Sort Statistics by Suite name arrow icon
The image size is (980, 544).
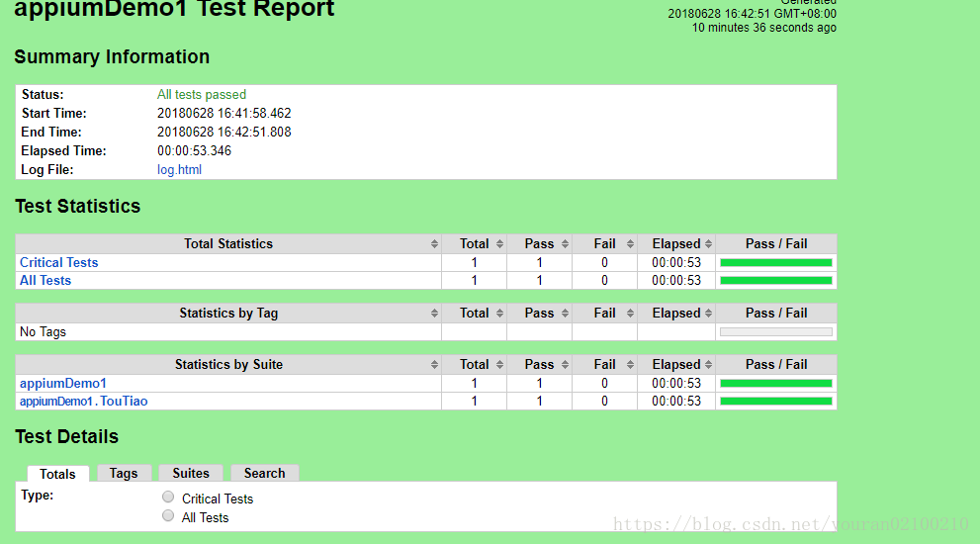pos(434,365)
